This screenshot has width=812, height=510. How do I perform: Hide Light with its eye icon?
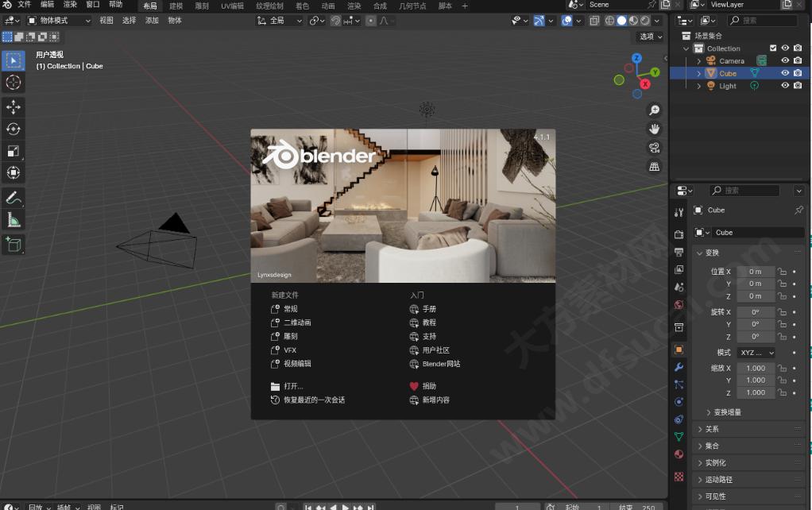click(x=785, y=86)
